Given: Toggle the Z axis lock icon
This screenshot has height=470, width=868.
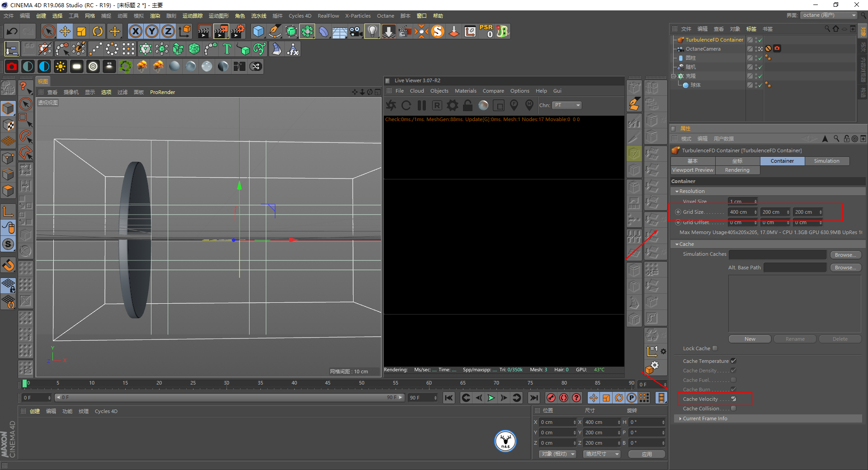Looking at the screenshot, I should click(168, 31).
